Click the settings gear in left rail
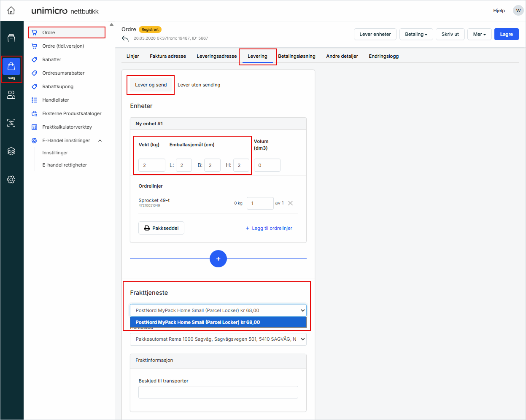This screenshot has width=526, height=420. tap(11, 180)
